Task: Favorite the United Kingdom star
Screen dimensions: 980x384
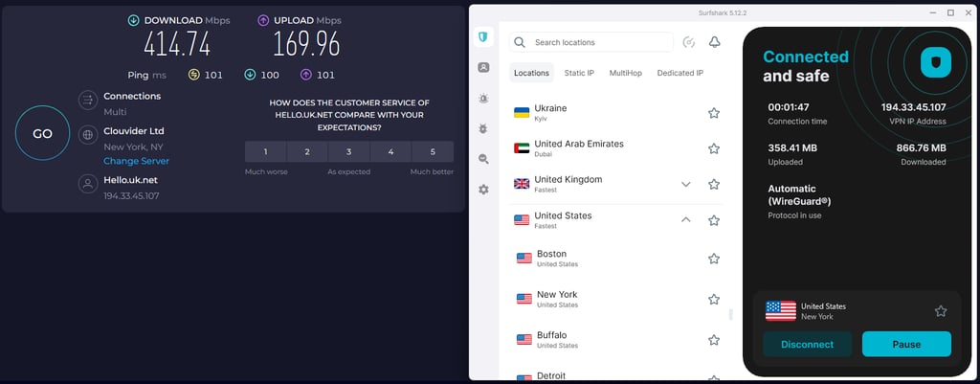Action: [x=714, y=185]
